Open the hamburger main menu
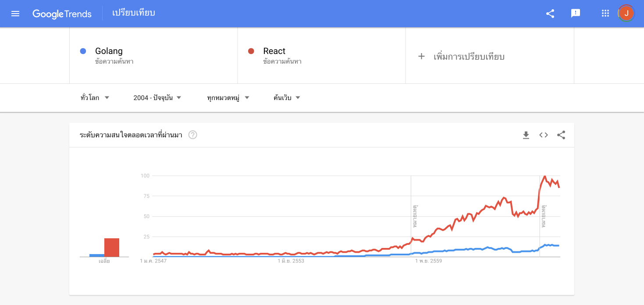Screen dimensions: 644x305 [15, 14]
